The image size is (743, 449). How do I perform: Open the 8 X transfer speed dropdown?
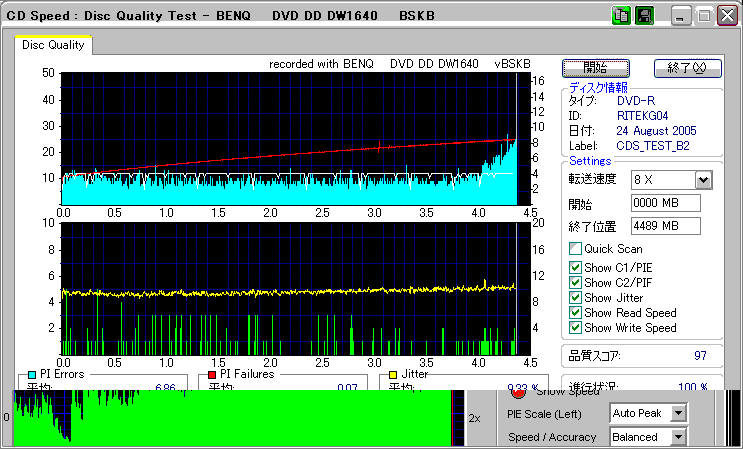tap(703, 180)
